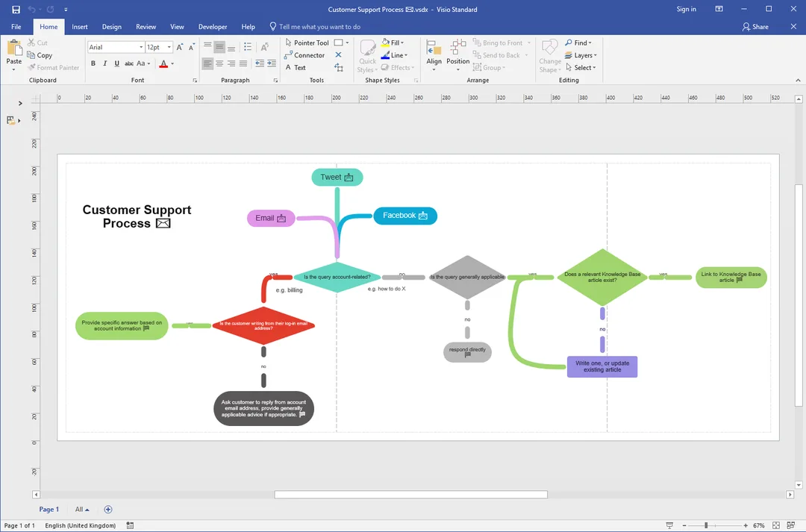Screen dimensions: 806x532
Task: Open the Align shapes tool
Action: click(x=434, y=54)
